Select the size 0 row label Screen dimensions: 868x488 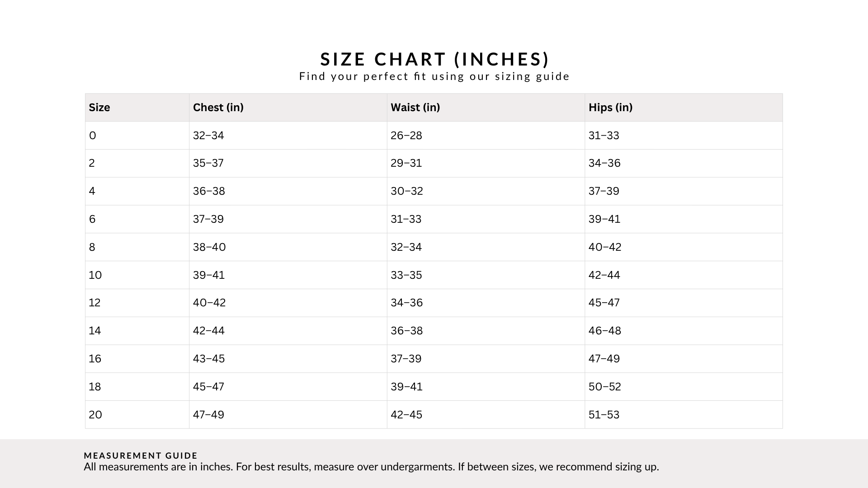[x=93, y=136]
